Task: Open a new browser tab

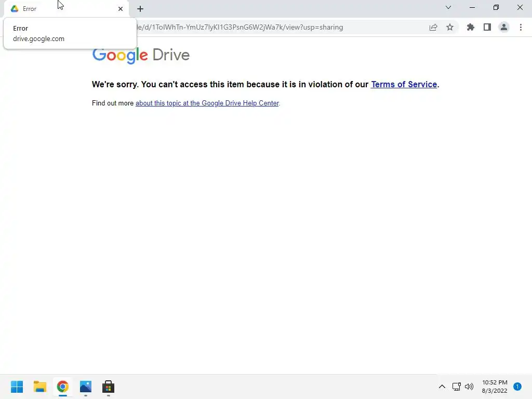Action: pyautogui.click(x=140, y=9)
